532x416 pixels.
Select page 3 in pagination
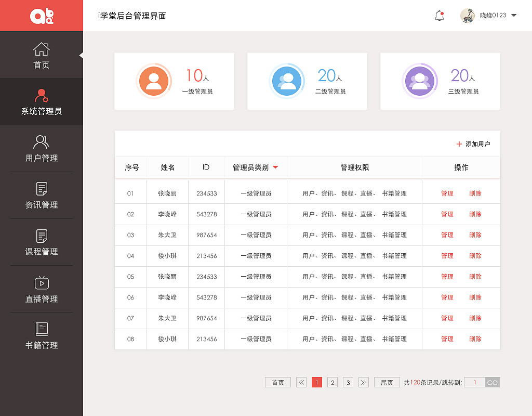click(x=348, y=382)
